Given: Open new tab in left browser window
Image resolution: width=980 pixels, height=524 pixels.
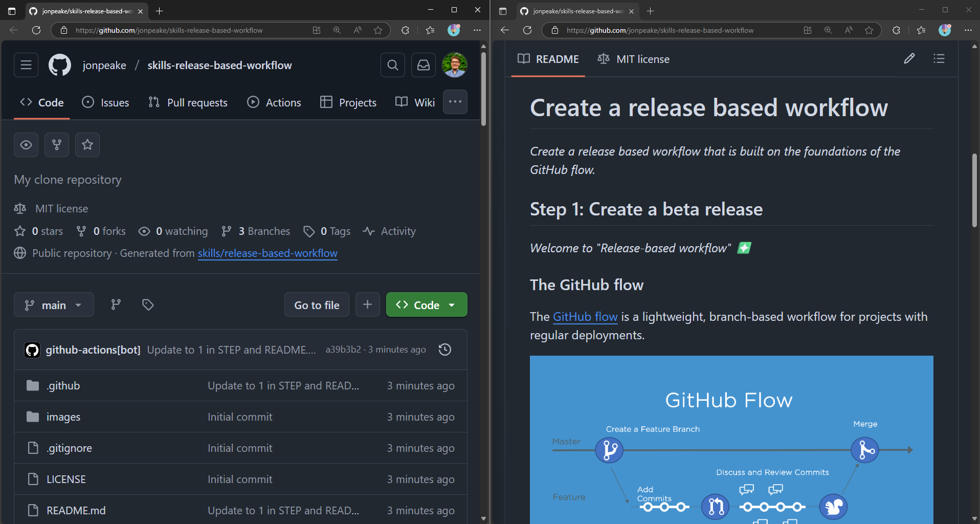Looking at the screenshot, I should point(159,11).
